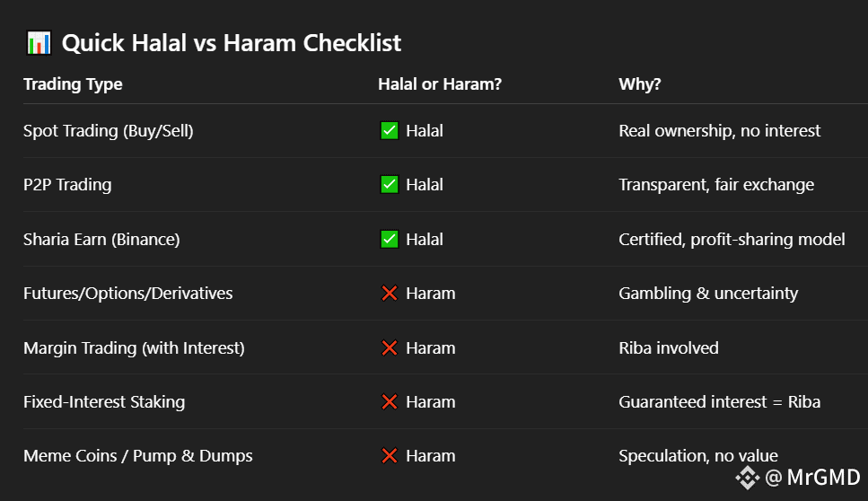Viewport: 868px width, 501px height.
Task: Click the Binance logo in the watermark
Action: [748, 478]
